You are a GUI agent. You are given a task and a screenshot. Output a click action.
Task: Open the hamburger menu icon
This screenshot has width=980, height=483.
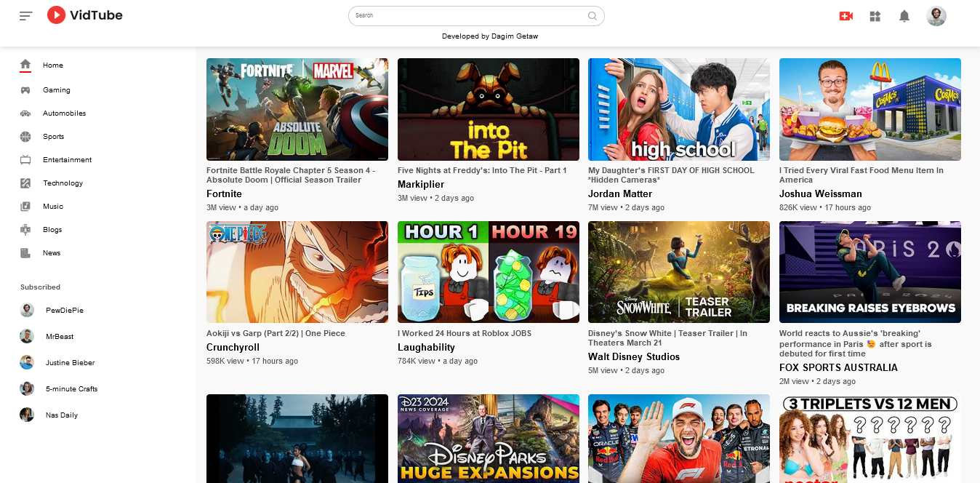click(x=26, y=15)
